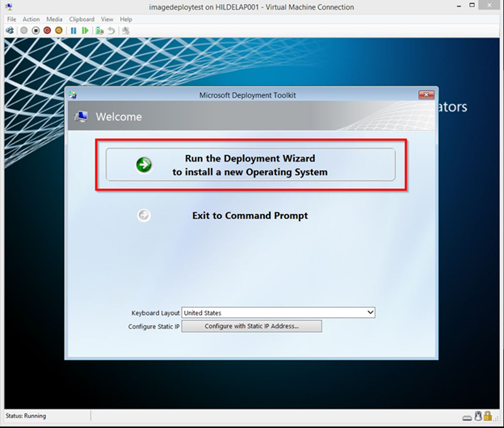Click the grey arrow beside Exit to Command Prompt
504x428 pixels.
pyautogui.click(x=144, y=216)
